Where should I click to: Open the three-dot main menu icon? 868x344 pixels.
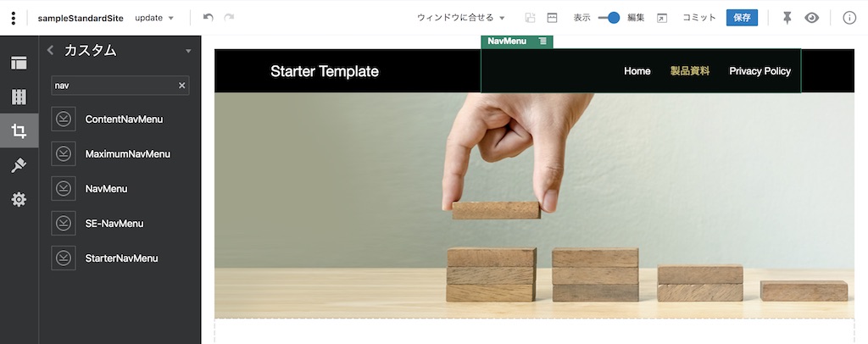tap(14, 18)
